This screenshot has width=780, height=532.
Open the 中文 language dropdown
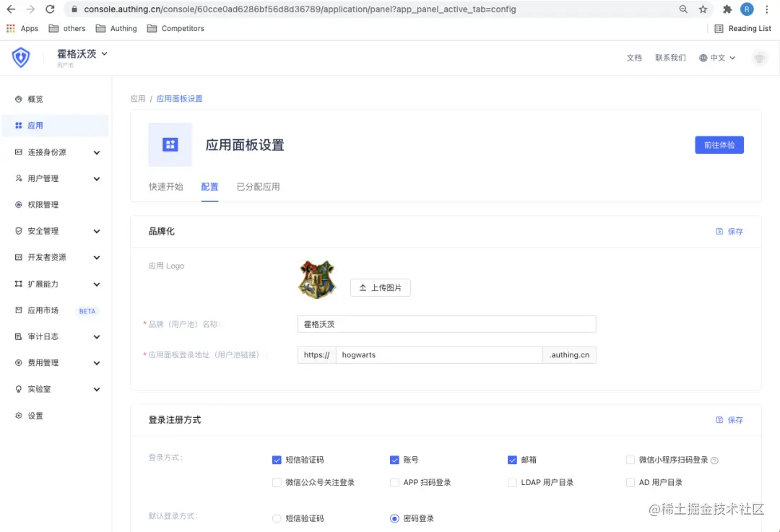717,58
